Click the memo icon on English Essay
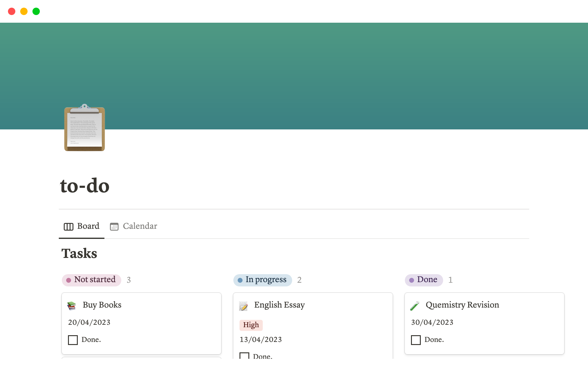This screenshot has width=588, height=368. (243, 306)
